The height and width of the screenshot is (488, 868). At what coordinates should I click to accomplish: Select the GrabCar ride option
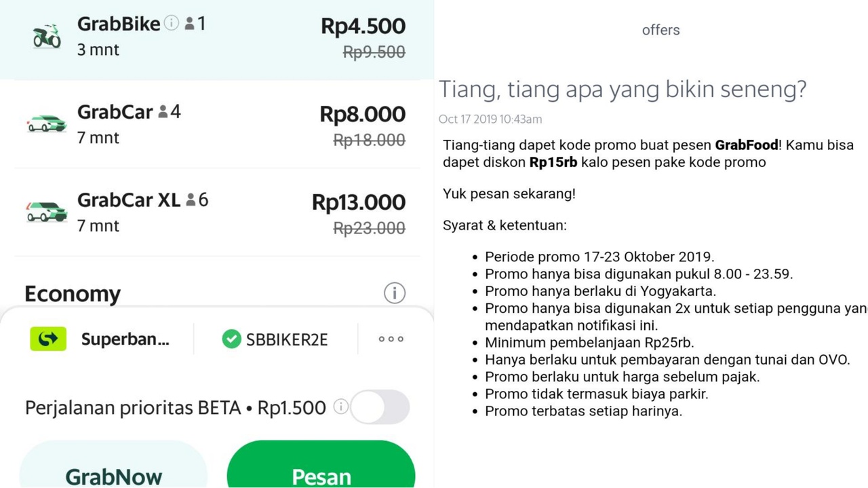coord(217,124)
